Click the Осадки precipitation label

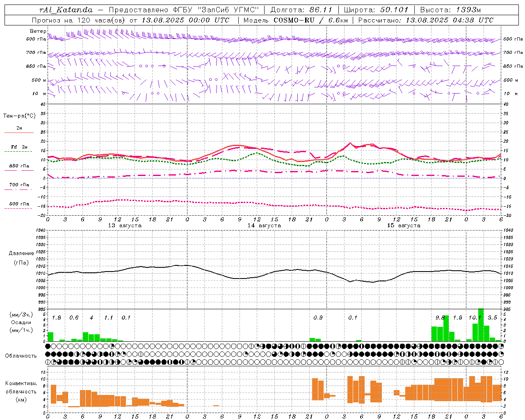click(21, 322)
